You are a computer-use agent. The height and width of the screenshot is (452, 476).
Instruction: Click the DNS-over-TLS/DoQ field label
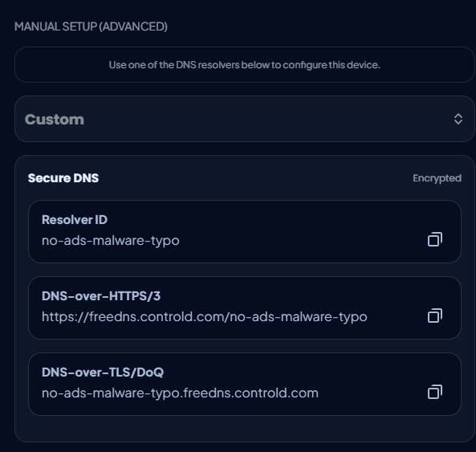pos(103,373)
